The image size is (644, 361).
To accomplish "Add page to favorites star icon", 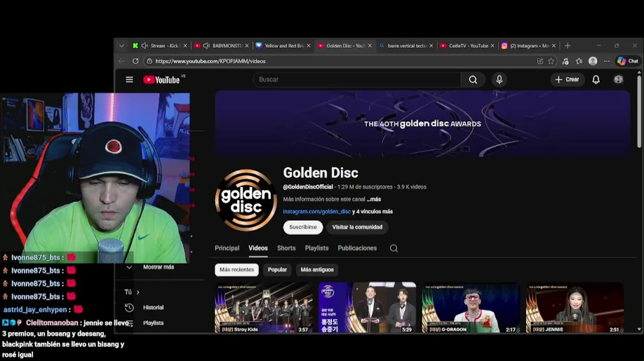I will tap(551, 61).
